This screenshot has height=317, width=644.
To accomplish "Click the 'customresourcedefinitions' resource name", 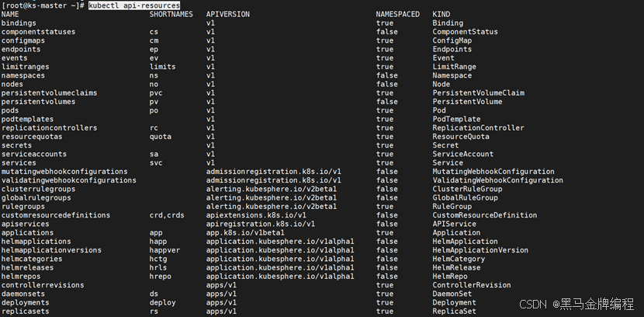I will coord(56,215).
